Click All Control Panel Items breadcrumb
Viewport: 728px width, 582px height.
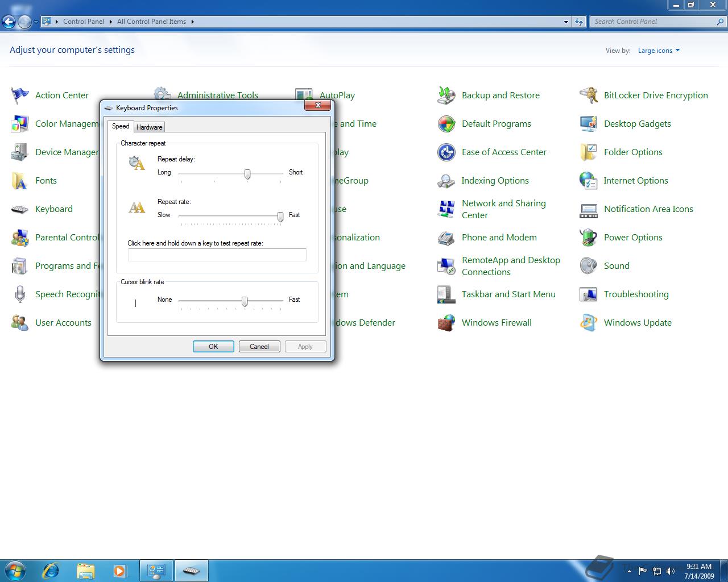pos(151,22)
